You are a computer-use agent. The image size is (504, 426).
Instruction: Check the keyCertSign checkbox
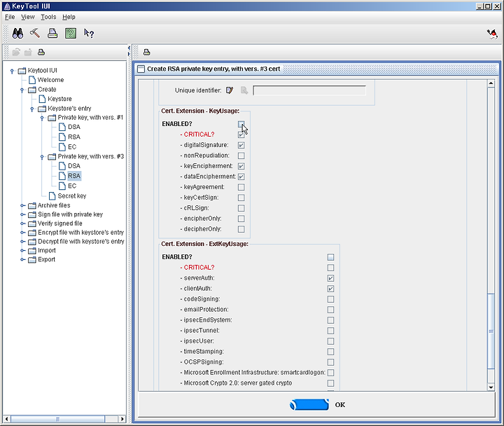click(241, 198)
